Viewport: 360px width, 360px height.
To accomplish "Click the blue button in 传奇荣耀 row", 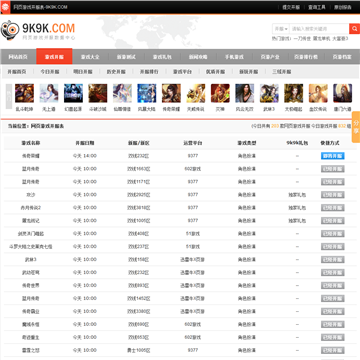I will tap(333, 156).
